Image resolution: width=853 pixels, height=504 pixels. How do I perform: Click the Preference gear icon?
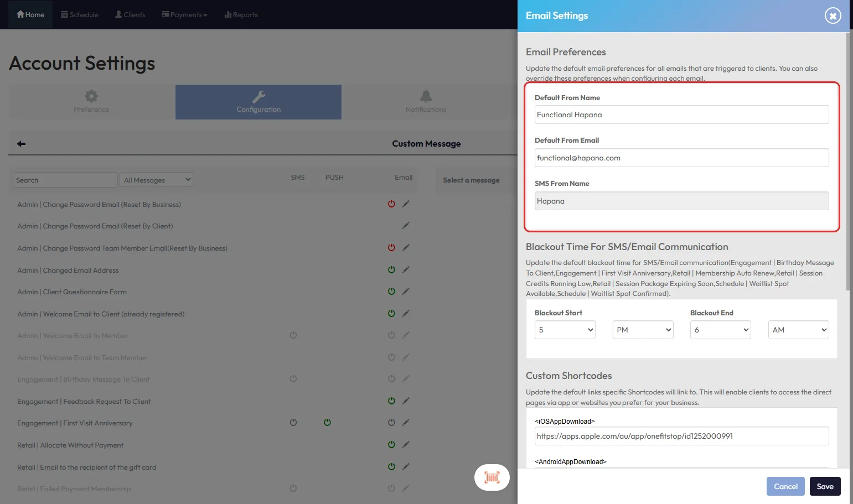tap(91, 96)
